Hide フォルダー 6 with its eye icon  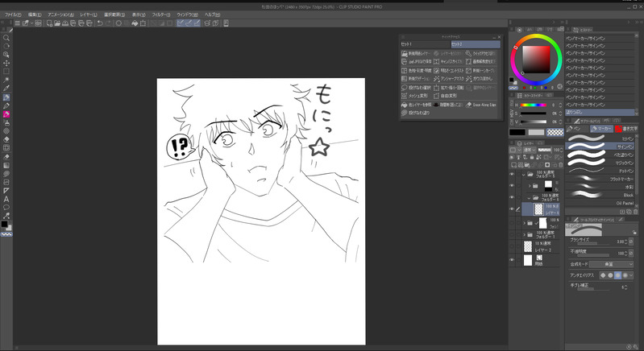pyautogui.click(x=512, y=197)
